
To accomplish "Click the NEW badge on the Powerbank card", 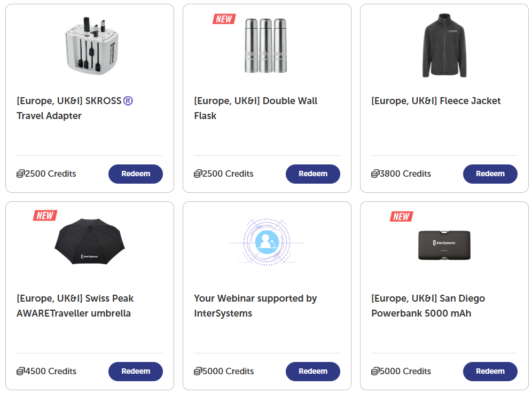I will pos(401,216).
